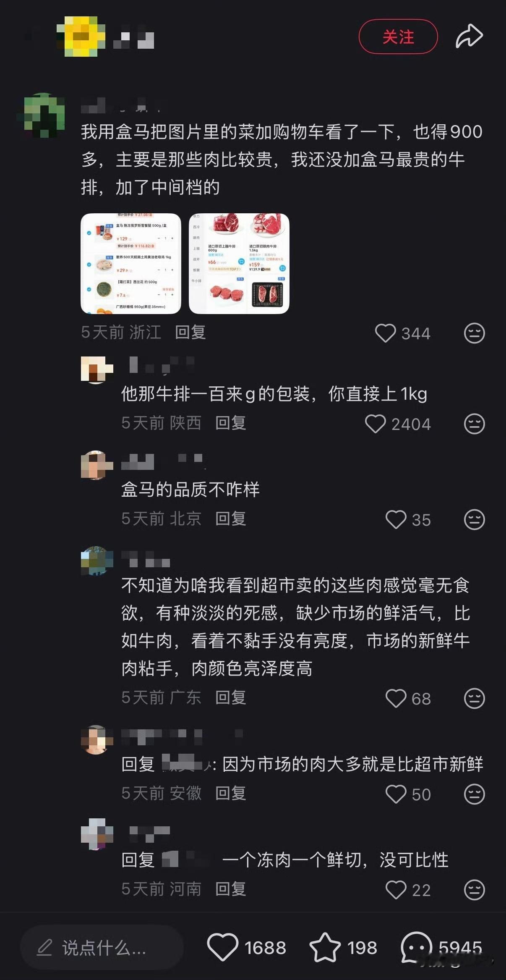Image resolution: width=506 pixels, height=980 pixels.
Task: Open the steak products screenshot thumbnail
Action: point(239,264)
